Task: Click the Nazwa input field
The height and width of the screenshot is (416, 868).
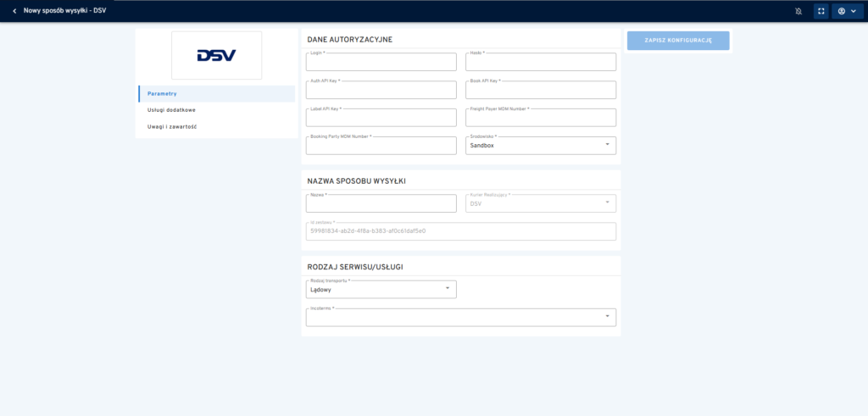Action: tap(381, 203)
